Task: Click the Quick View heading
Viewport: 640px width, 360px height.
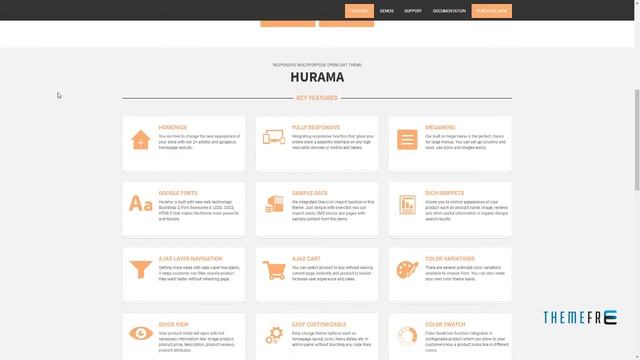Action: (173, 324)
